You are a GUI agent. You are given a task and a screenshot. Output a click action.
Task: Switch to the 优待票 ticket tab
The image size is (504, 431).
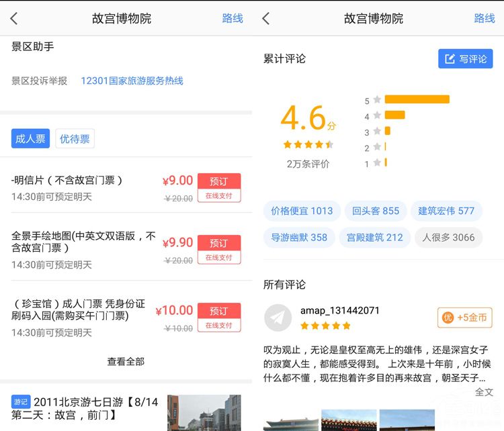75,139
